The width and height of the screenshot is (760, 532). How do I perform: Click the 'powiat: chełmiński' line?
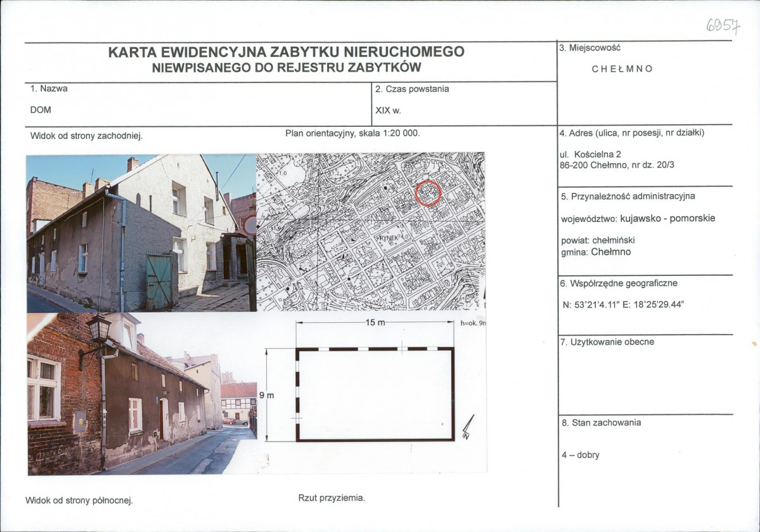[x=598, y=240]
